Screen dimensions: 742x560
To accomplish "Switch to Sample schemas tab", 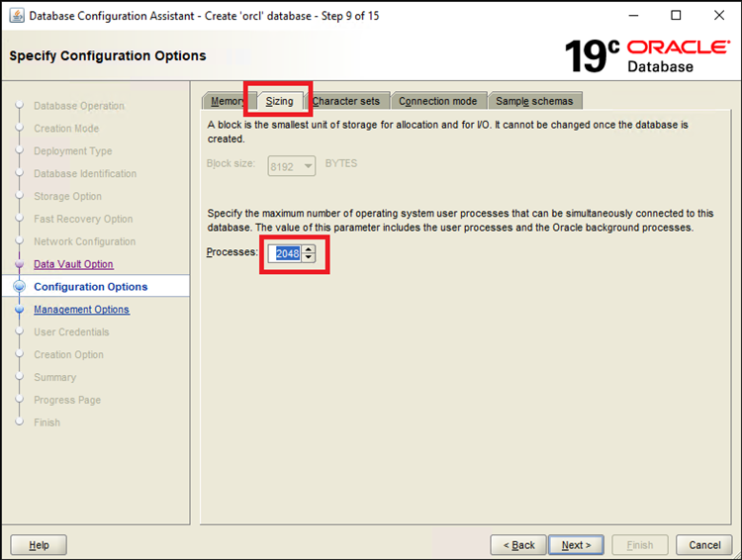I will click(534, 101).
